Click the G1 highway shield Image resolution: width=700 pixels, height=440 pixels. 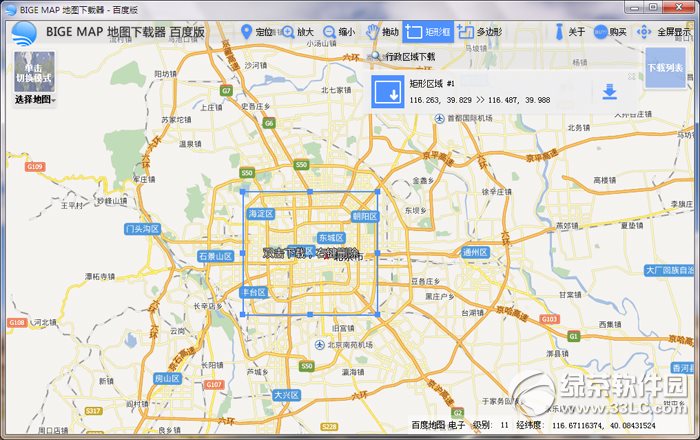[573, 336]
